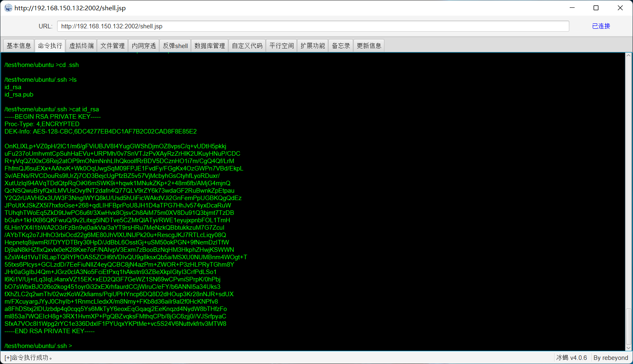Open the 平行空间 tab
Screen dimensions: 633x364
[x=282, y=46]
